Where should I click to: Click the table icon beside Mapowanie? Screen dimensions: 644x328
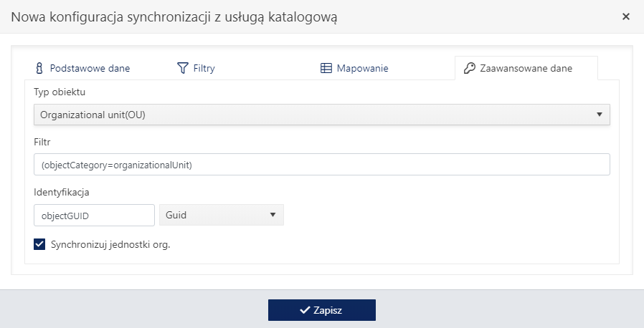(x=326, y=68)
